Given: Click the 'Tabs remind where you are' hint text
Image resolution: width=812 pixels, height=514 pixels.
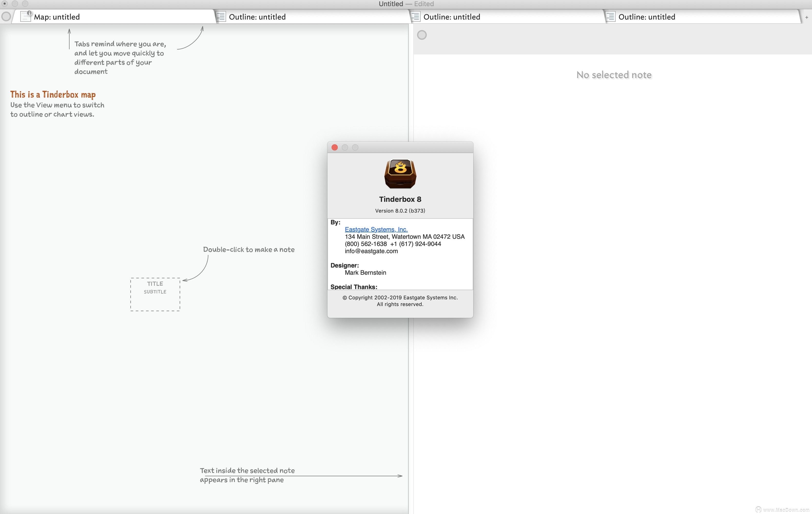Looking at the screenshot, I should point(120,58).
